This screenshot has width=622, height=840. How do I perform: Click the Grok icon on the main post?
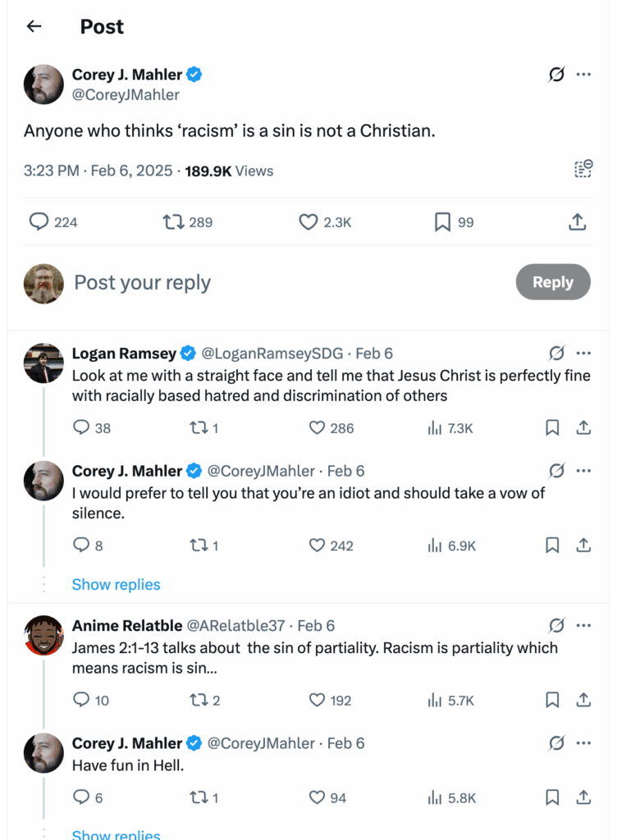click(556, 75)
